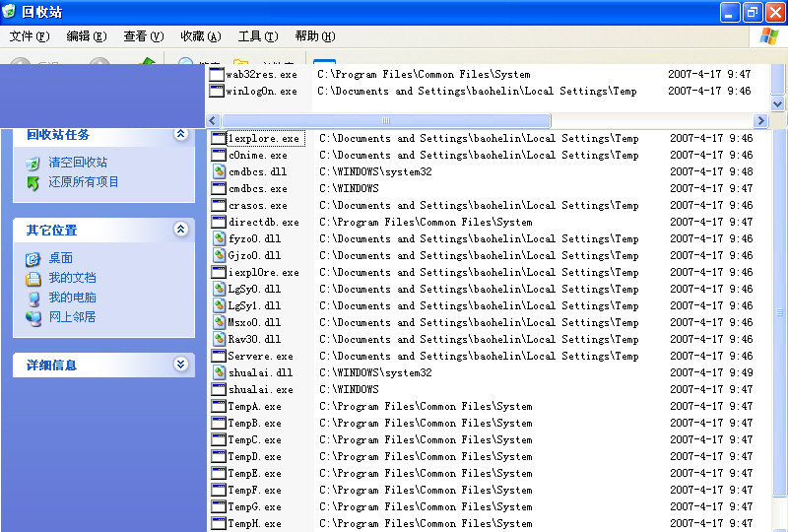Click the upper pane scroll-down arrow

[777, 104]
